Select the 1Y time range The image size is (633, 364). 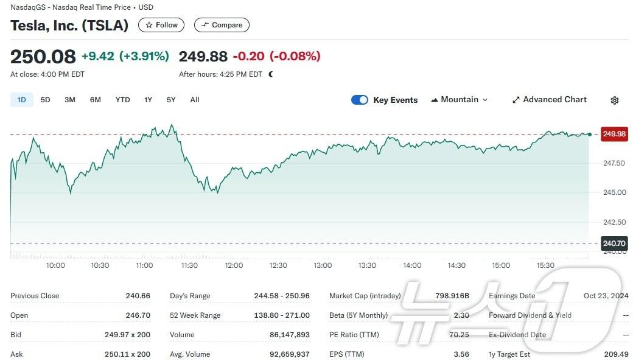click(148, 100)
